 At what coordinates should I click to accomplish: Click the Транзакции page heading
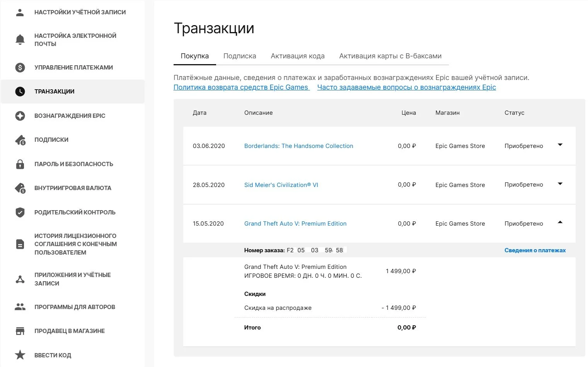point(214,28)
